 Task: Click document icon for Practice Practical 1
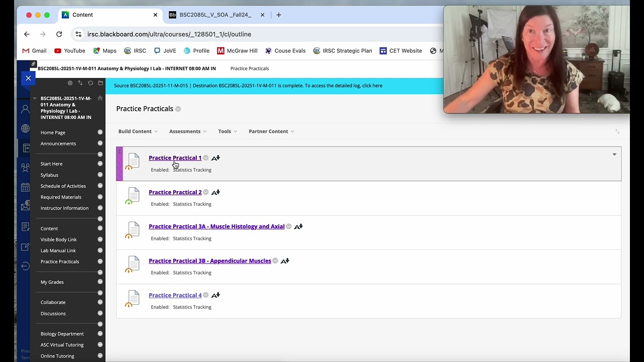133,161
